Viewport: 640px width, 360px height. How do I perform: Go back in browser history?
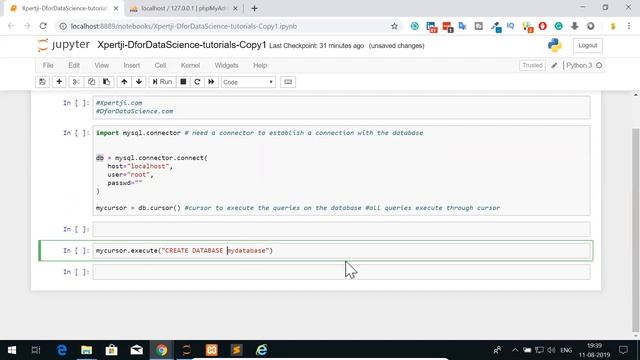11,26
